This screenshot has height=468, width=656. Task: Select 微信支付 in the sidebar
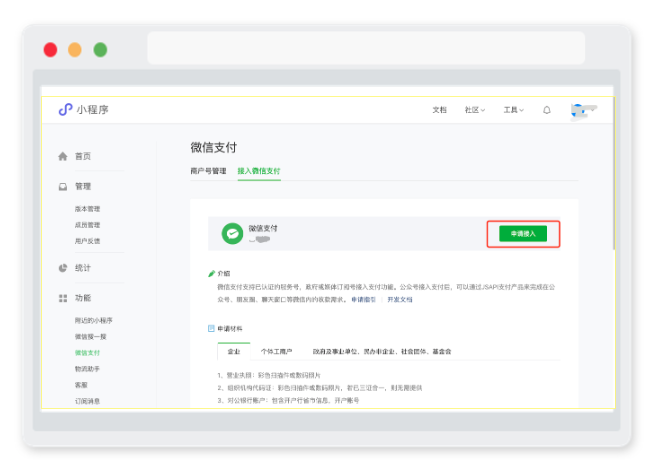pyautogui.click(x=87, y=353)
